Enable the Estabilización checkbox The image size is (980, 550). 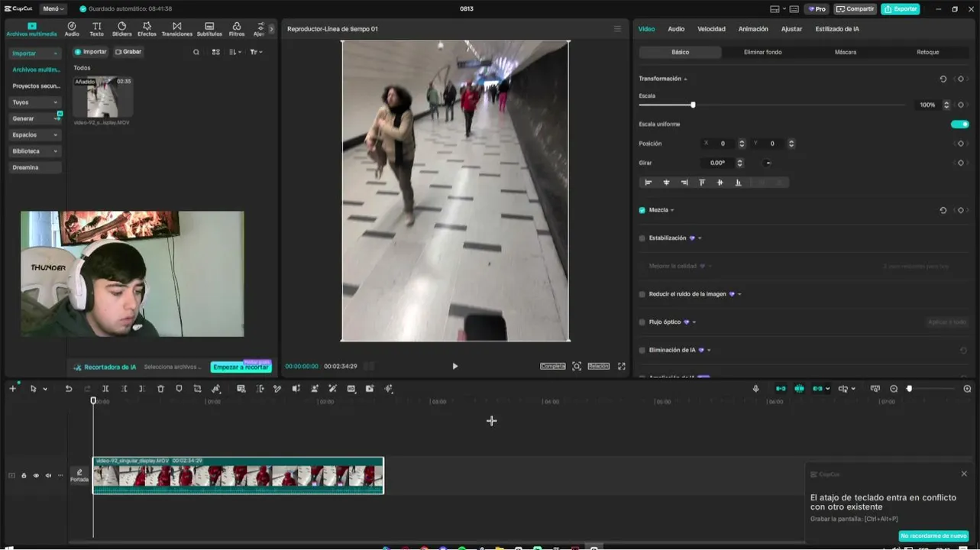pyautogui.click(x=642, y=238)
